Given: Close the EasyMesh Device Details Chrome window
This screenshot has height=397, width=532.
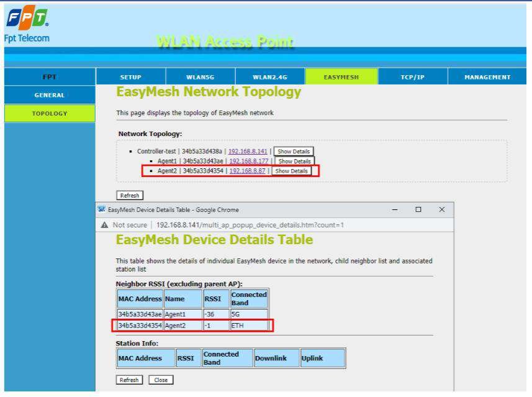Looking at the screenshot, I should (x=442, y=209).
